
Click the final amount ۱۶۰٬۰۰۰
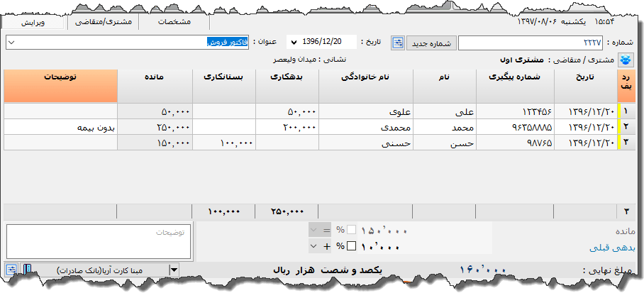(482, 270)
